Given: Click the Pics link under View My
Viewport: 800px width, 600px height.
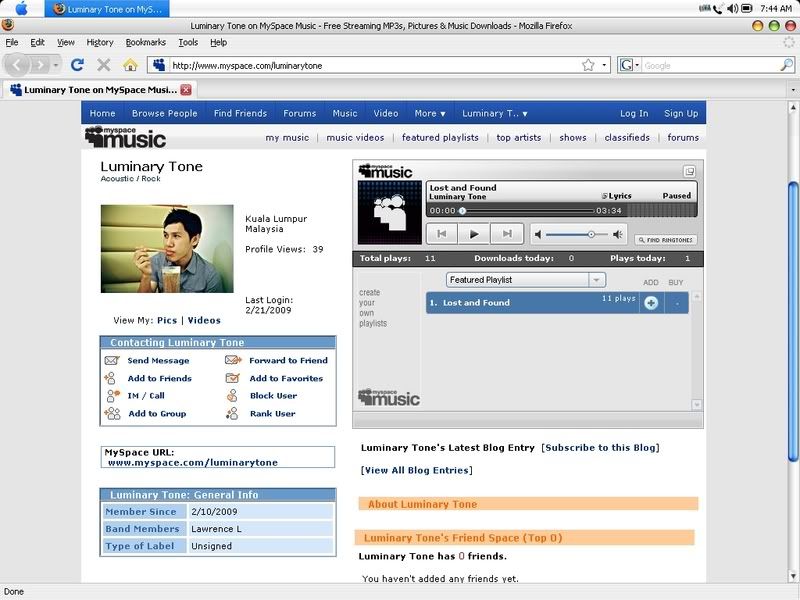Looking at the screenshot, I should (x=167, y=320).
